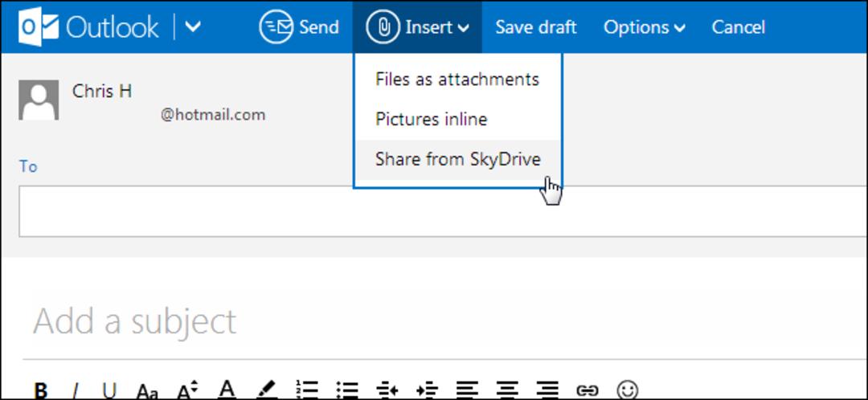Click in the To recipients field
Screen dimensions: 868x400
point(443,211)
